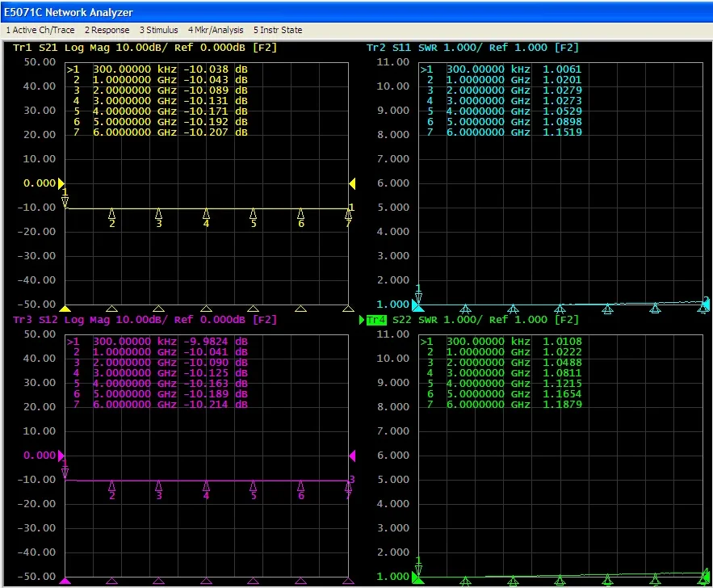Click green reference pointer at Tr4 1.000 level
The image size is (713, 588).
(417, 578)
